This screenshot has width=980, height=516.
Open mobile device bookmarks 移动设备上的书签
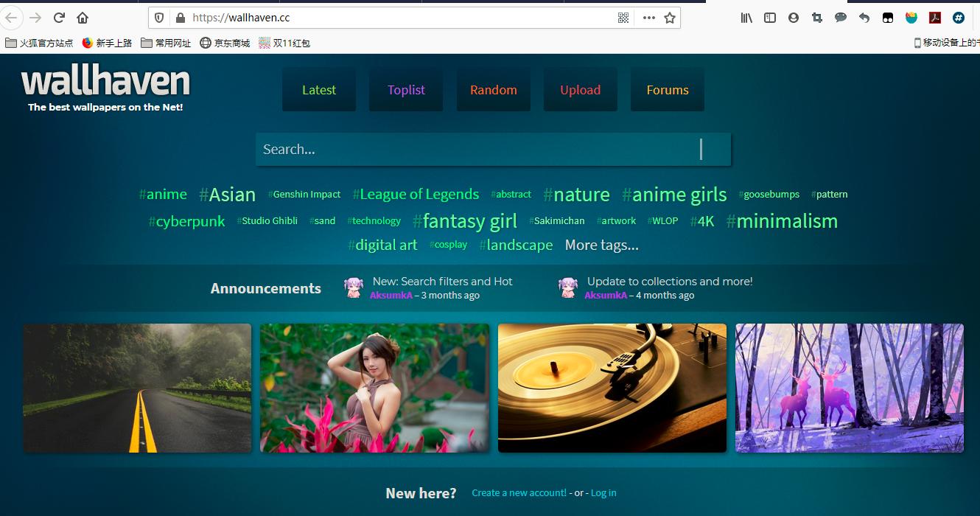tap(946, 43)
